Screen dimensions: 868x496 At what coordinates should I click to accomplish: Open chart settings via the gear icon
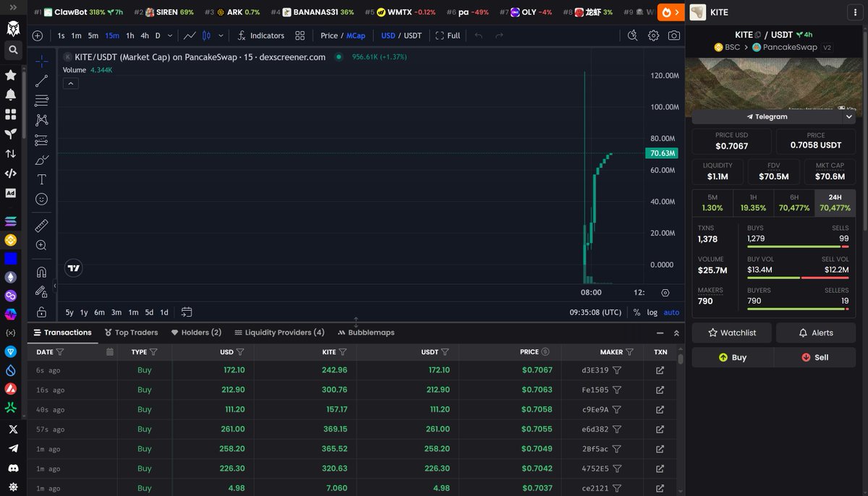pyautogui.click(x=653, y=35)
